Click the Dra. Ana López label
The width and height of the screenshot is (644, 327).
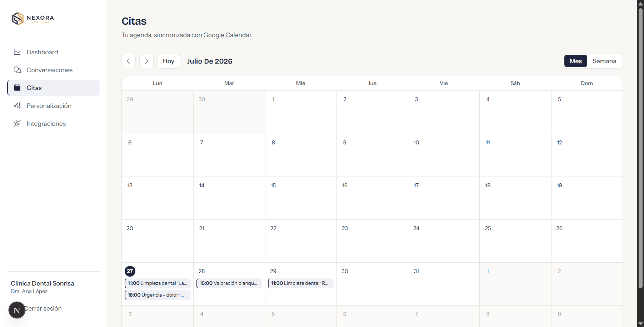click(29, 291)
